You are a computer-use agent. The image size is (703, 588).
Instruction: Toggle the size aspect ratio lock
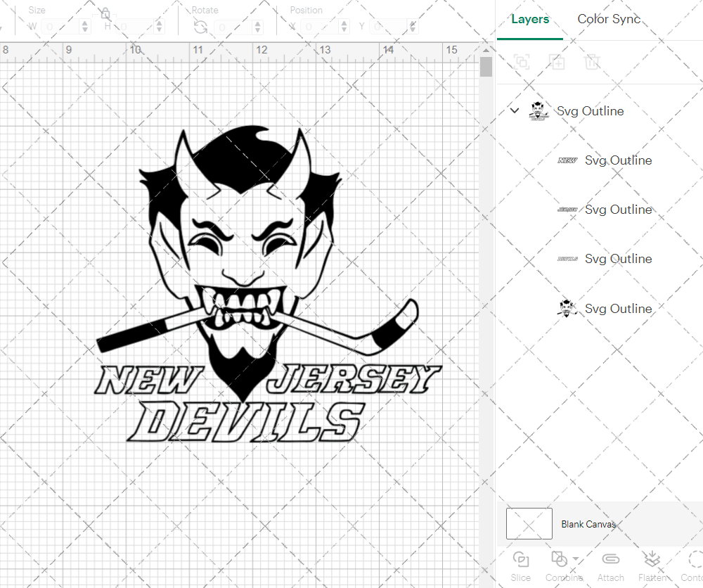pos(105,13)
